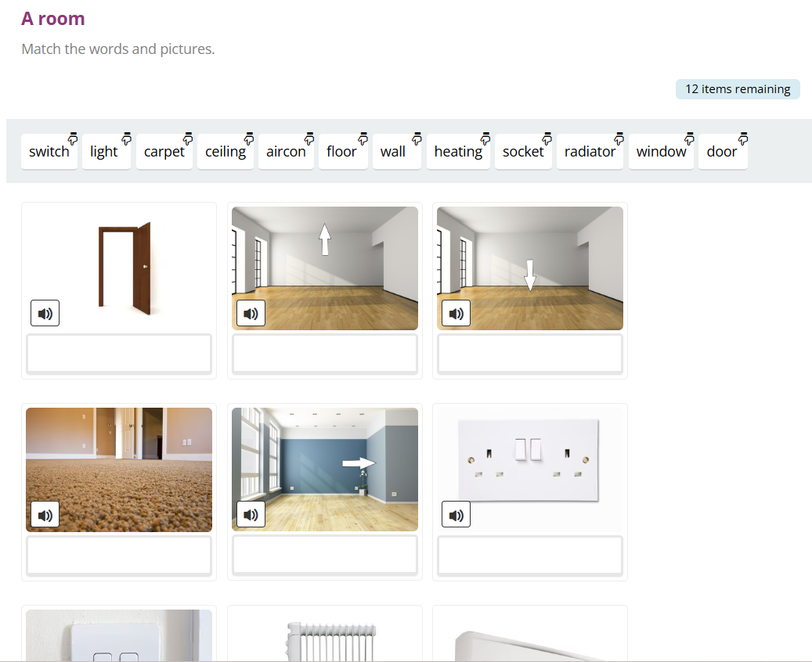This screenshot has width=812, height=662.
Task: Click the pointer icon on the switch tile
Action: 73,139
